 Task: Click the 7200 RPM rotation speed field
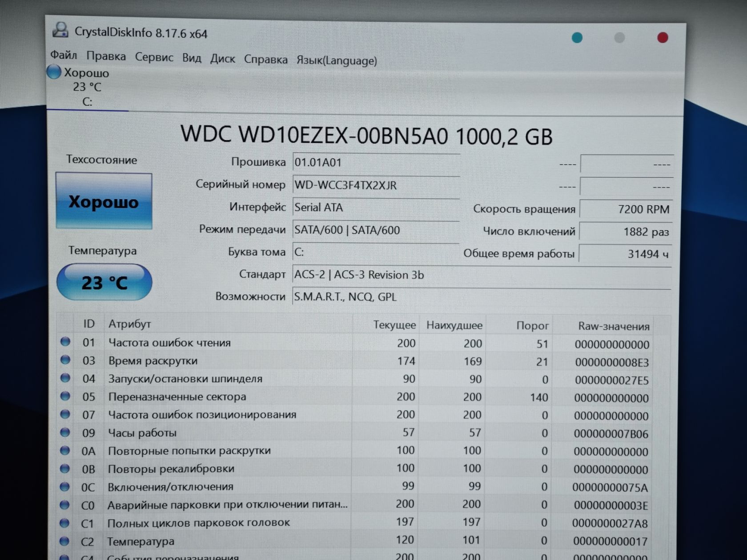coord(626,209)
